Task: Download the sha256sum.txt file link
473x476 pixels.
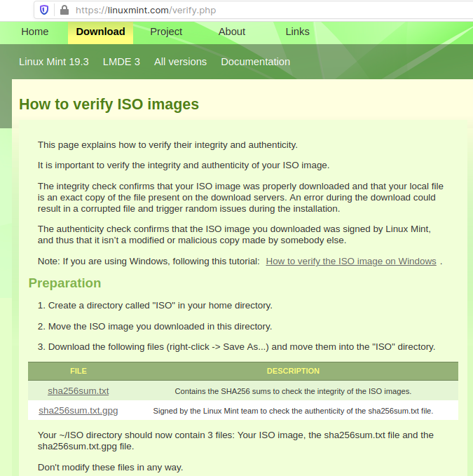Action: pos(78,390)
